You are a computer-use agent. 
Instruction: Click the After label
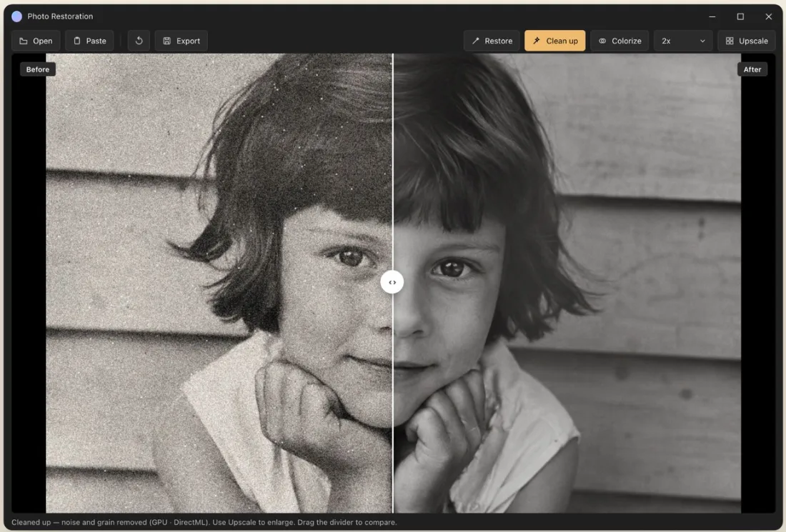click(752, 70)
